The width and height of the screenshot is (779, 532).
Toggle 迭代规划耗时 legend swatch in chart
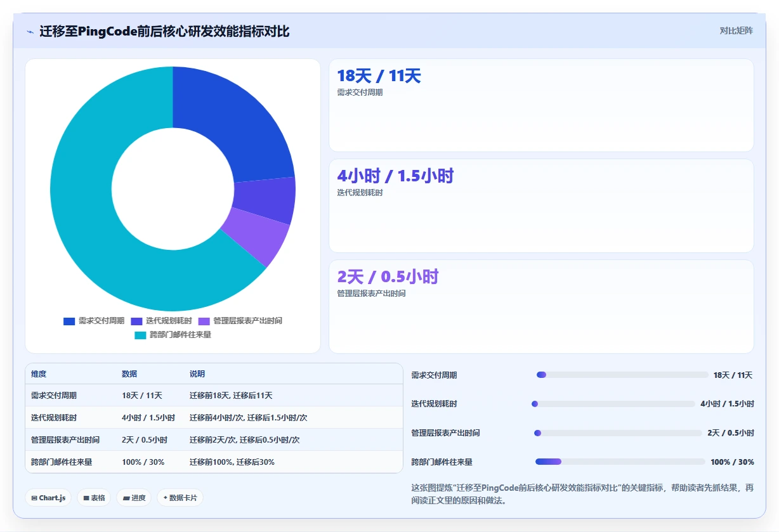tap(136, 321)
